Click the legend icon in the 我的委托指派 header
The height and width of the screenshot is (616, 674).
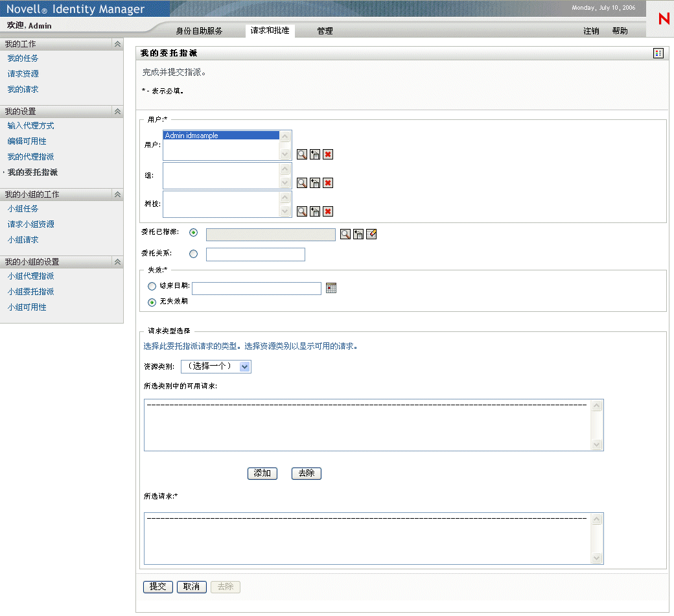tap(658, 53)
